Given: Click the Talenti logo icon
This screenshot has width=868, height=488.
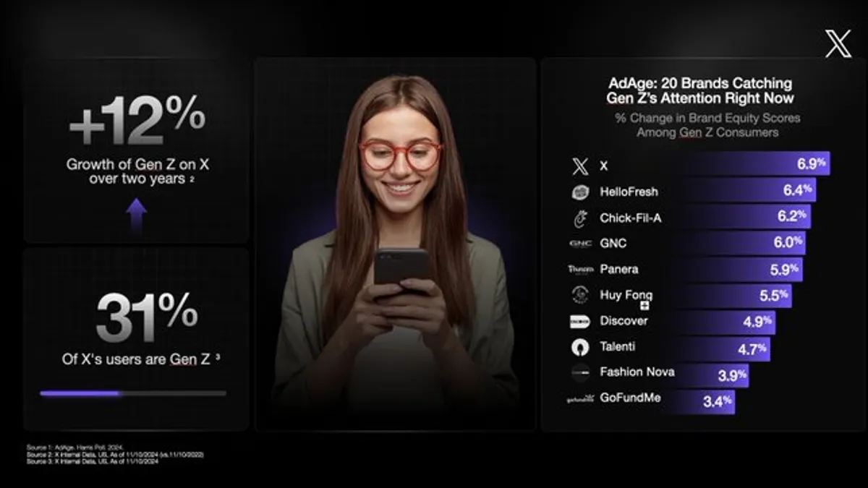Looking at the screenshot, I should pyautogui.click(x=580, y=347).
